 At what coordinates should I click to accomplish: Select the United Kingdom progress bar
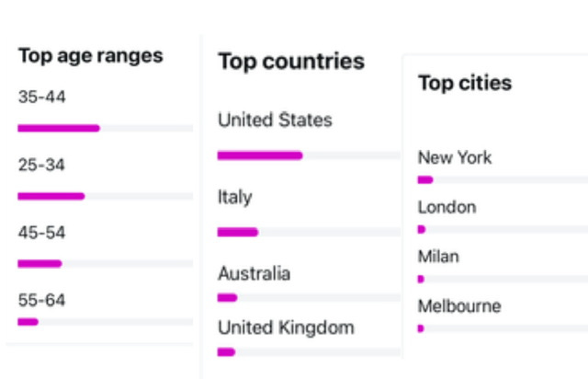[309, 352]
